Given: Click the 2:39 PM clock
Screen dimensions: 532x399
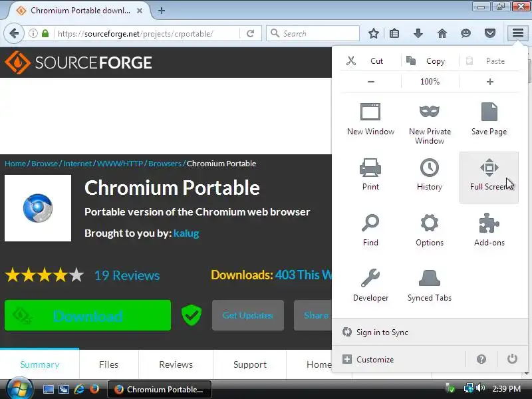Looking at the screenshot, I should click(506, 388).
